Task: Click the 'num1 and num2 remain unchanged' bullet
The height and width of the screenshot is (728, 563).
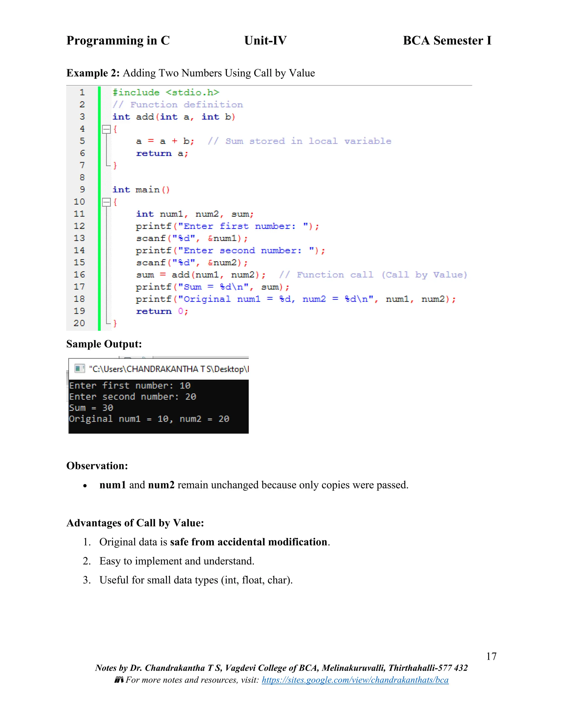Action: [254, 485]
